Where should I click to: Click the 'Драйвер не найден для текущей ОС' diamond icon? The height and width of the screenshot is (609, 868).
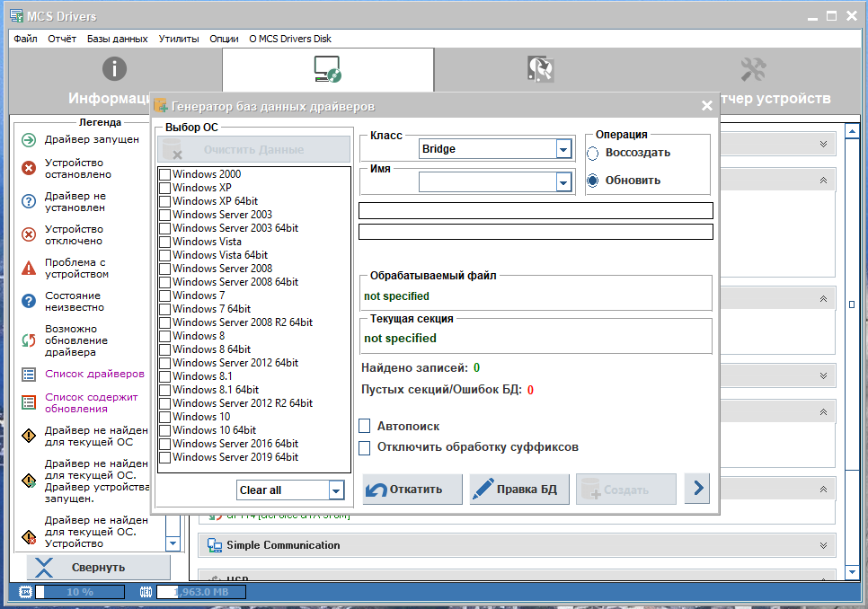point(29,436)
